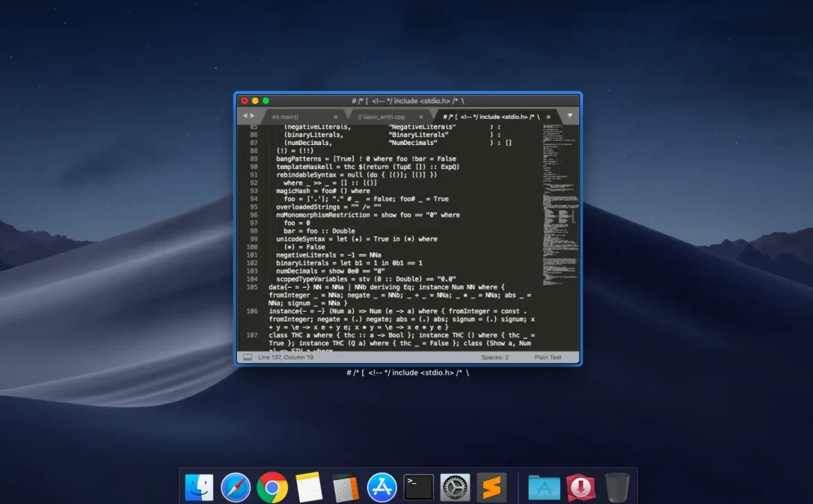This screenshot has height=504, width=813.
Task: Launch Google Chrome from the Dock
Action: (272, 487)
